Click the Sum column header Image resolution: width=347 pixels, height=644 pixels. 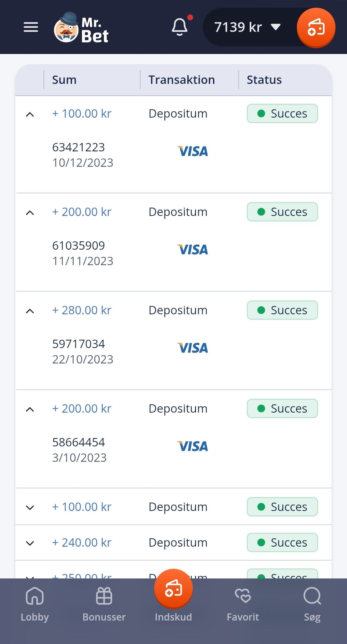click(64, 80)
